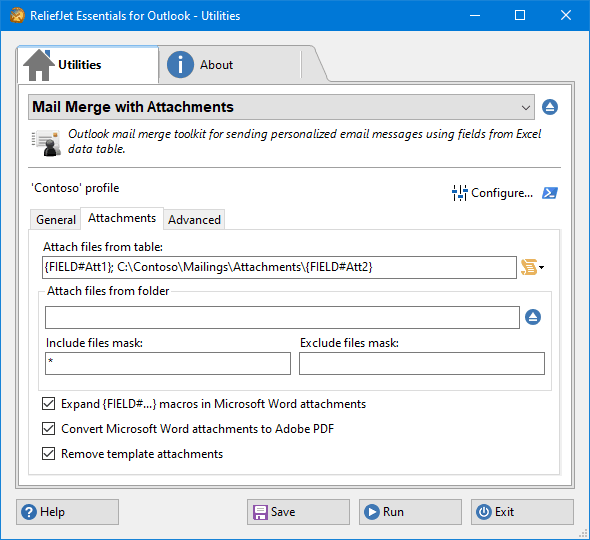The height and width of the screenshot is (540, 590).
Task: Click the Run button
Action: click(410, 512)
